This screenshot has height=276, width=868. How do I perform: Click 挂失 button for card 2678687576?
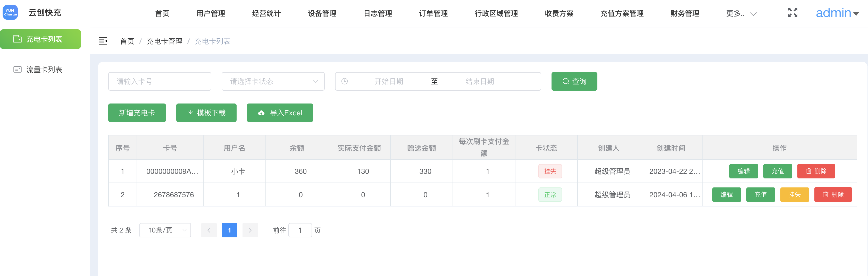795,195
